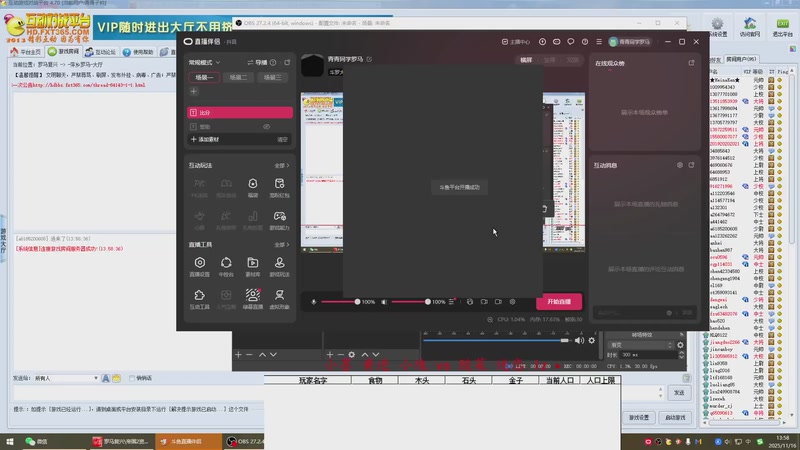Adjust the speaker volume slider

click(x=410, y=302)
